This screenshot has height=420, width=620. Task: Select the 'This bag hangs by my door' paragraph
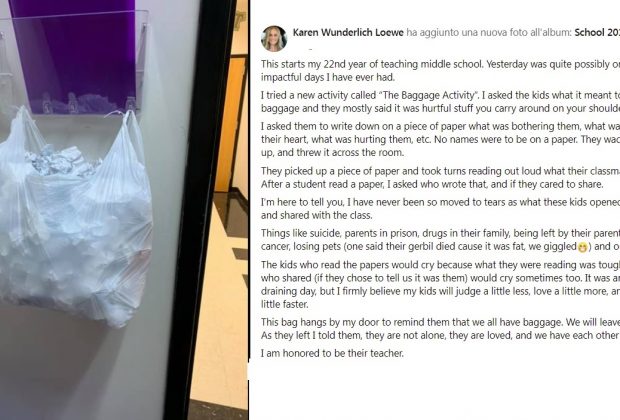pyautogui.click(x=440, y=329)
